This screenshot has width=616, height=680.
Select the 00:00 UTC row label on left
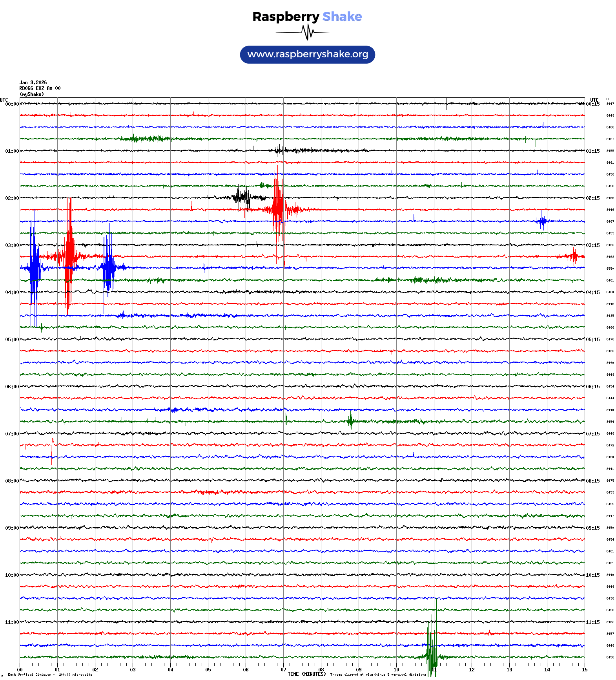[12, 104]
